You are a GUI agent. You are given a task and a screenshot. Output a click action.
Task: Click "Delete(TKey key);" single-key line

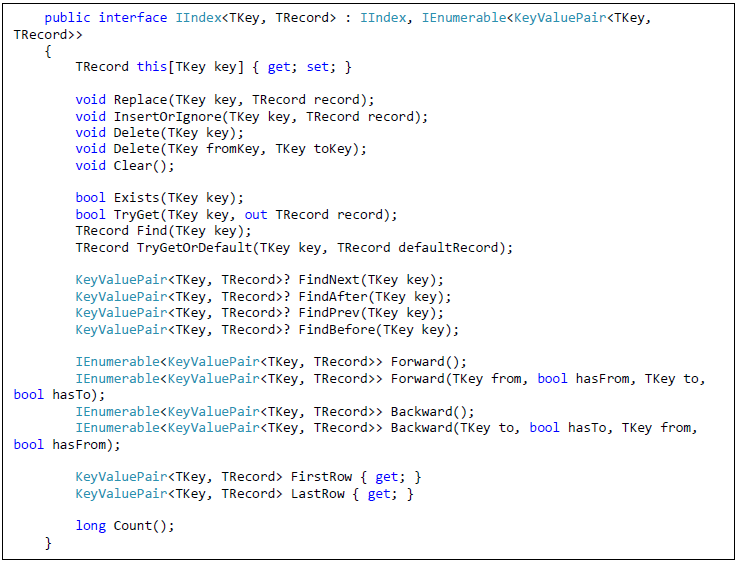(x=178, y=133)
